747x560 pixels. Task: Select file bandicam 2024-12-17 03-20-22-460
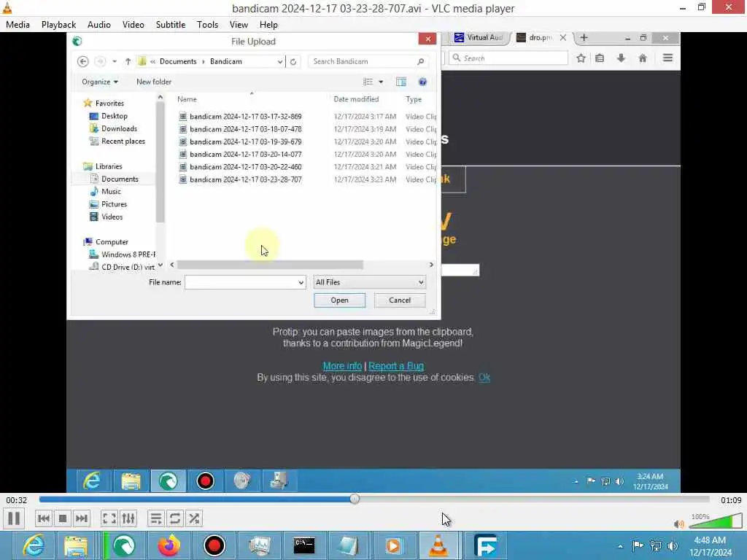coord(245,167)
